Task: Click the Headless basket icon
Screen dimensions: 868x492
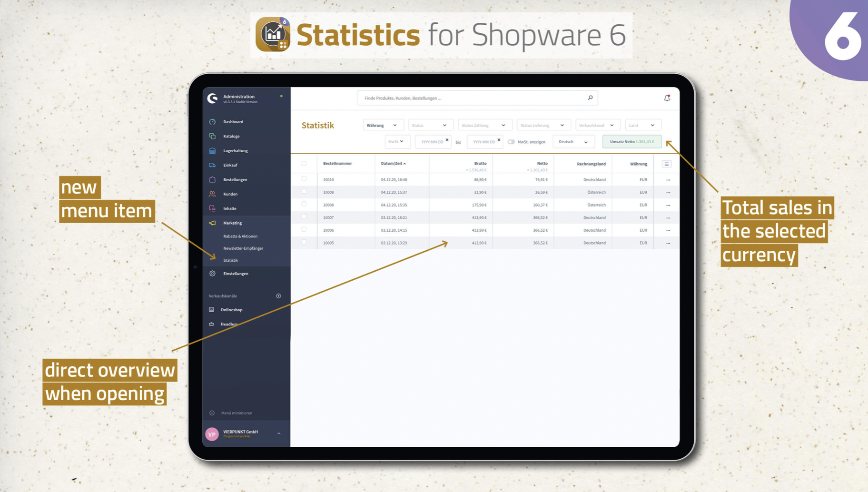Action: pos(211,324)
